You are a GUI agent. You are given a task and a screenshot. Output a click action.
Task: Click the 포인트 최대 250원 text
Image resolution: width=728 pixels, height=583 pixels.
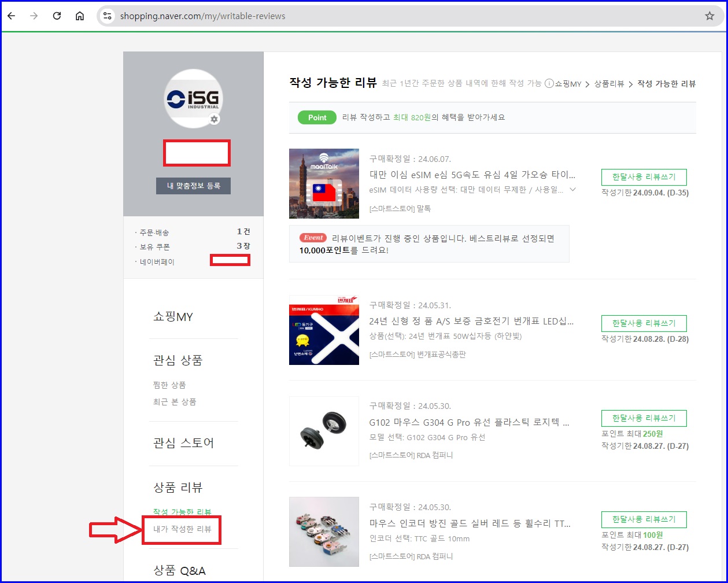[632, 434]
